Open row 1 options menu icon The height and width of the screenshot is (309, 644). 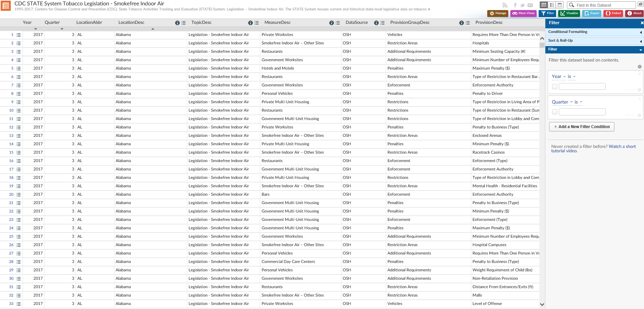pos(19,35)
